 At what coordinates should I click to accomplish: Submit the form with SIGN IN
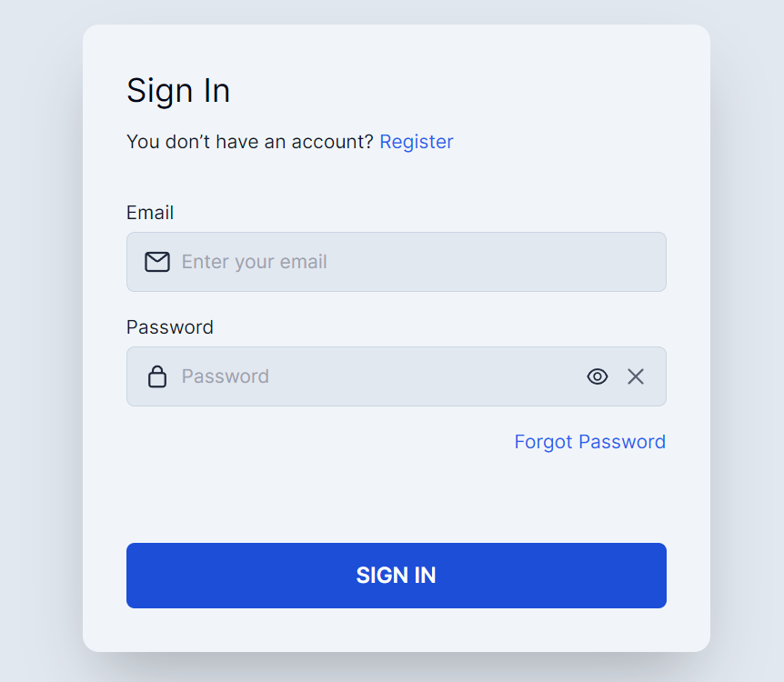pyautogui.click(x=397, y=576)
